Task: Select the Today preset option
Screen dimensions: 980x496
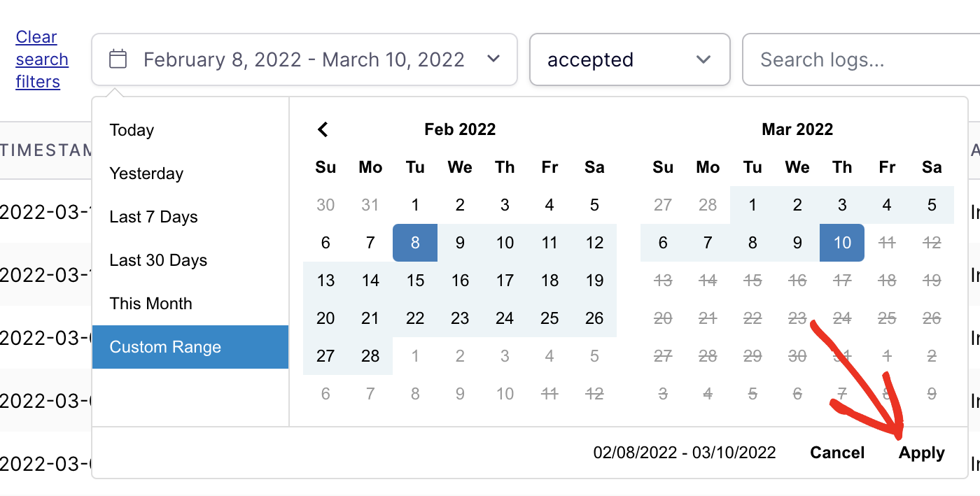Action: 131,129
